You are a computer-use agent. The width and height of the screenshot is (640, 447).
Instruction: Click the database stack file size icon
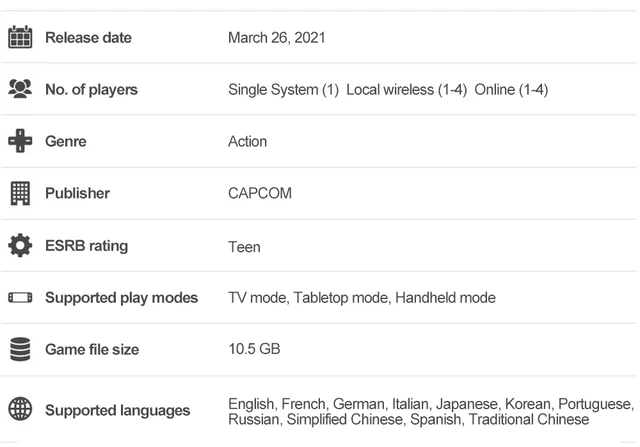point(20,349)
